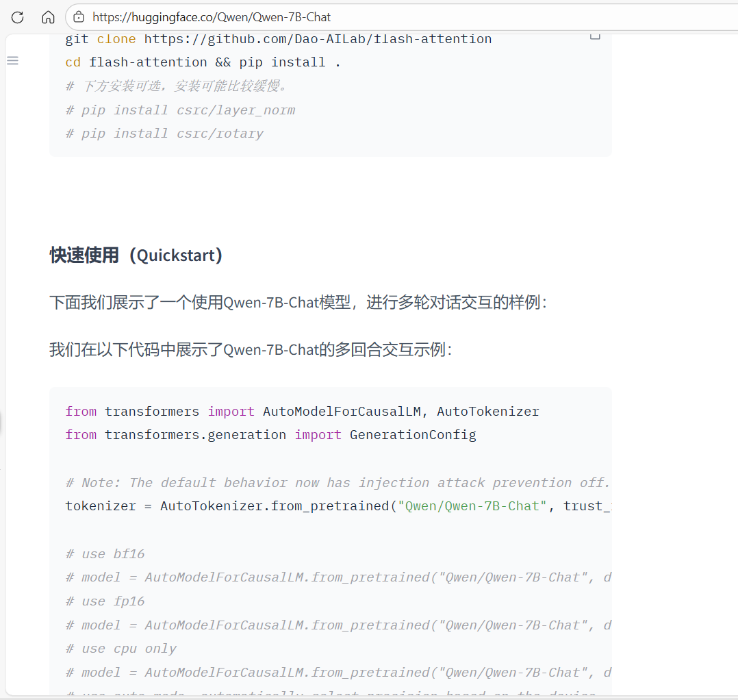The width and height of the screenshot is (738, 700).
Task: Click the green "Qwen/Qwen-7B-Chat" tokenizer string
Action: coord(472,506)
